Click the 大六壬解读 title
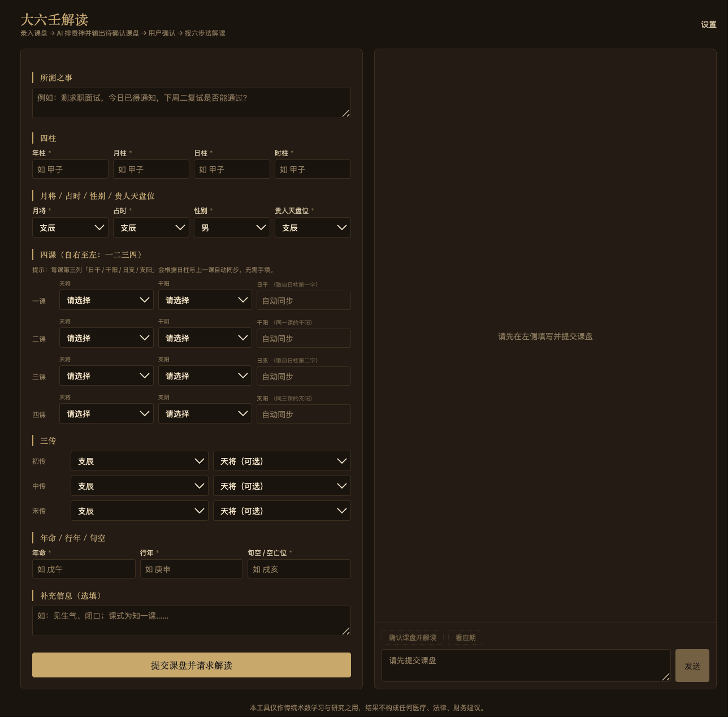This screenshot has width=728, height=717. tap(54, 20)
